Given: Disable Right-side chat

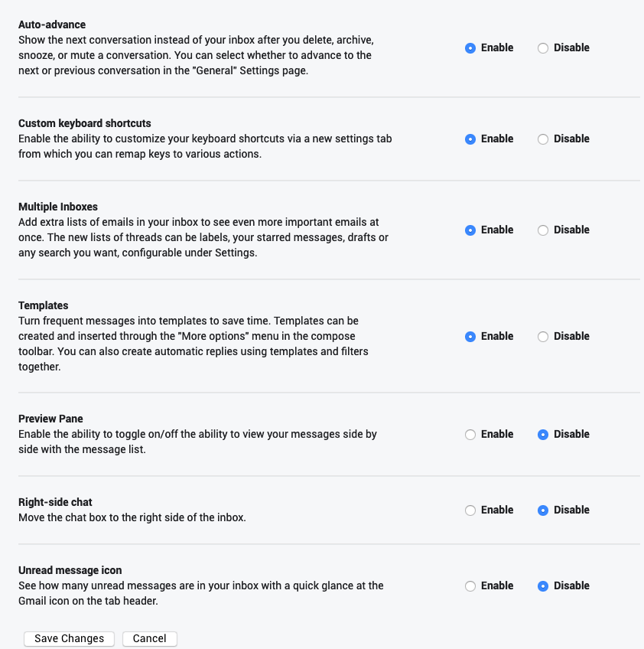Looking at the screenshot, I should pos(543,510).
